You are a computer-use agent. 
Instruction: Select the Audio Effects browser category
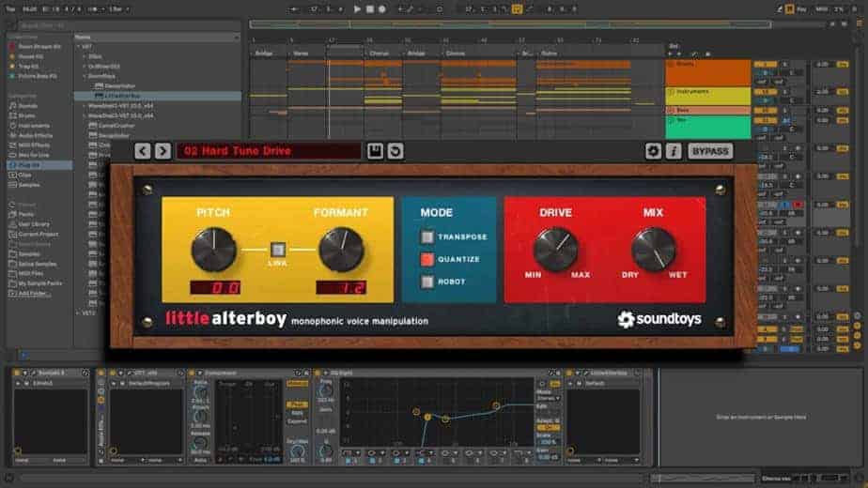(x=35, y=135)
